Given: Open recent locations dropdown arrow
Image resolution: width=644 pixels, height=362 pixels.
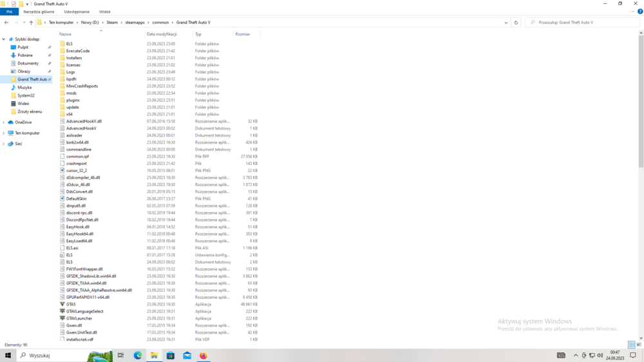Looking at the screenshot, I should pos(24,23).
